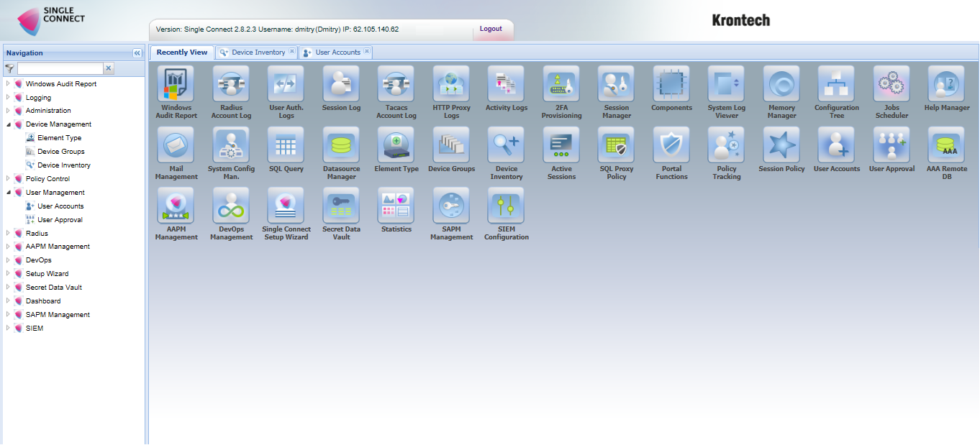The height and width of the screenshot is (445, 980).
Task: Select User Accounts in navigation tree
Action: point(60,206)
